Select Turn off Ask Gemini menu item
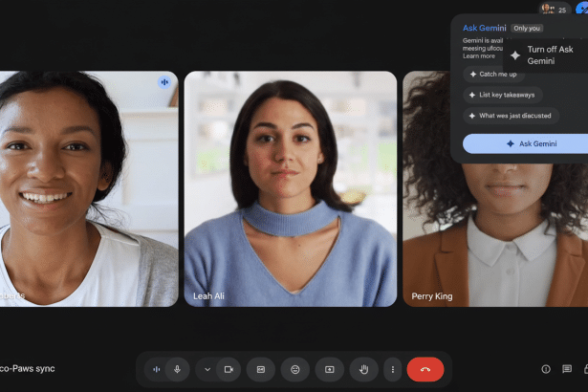 pyautogui.click(x=546, y=55)
